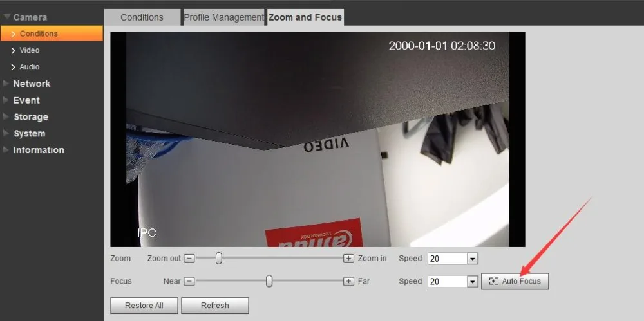This screenshot has width=644, height=321.
Task: Select the Zoom and Focus tab
Action: point(305,17)
